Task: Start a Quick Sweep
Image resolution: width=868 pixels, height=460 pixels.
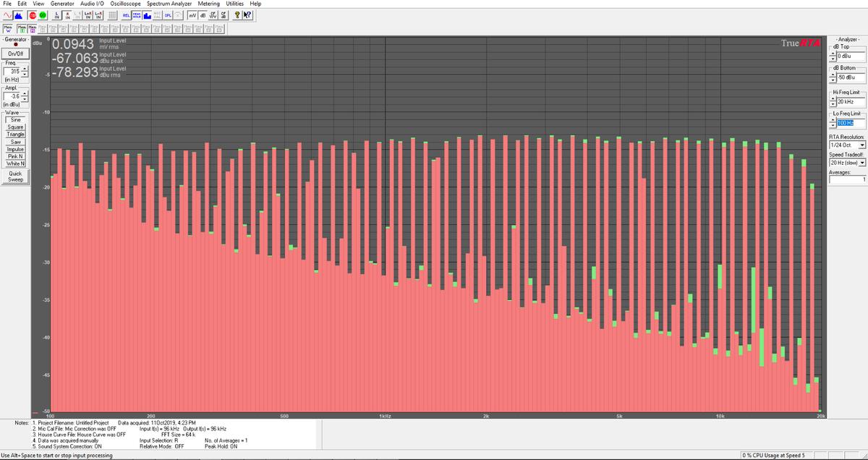Action: [x=15, y=176]
